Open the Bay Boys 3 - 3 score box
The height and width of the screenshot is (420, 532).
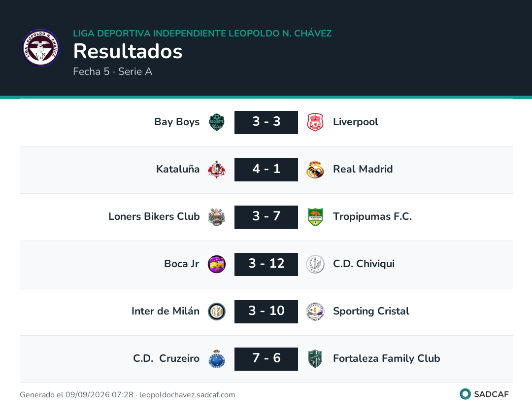point(266,122)
